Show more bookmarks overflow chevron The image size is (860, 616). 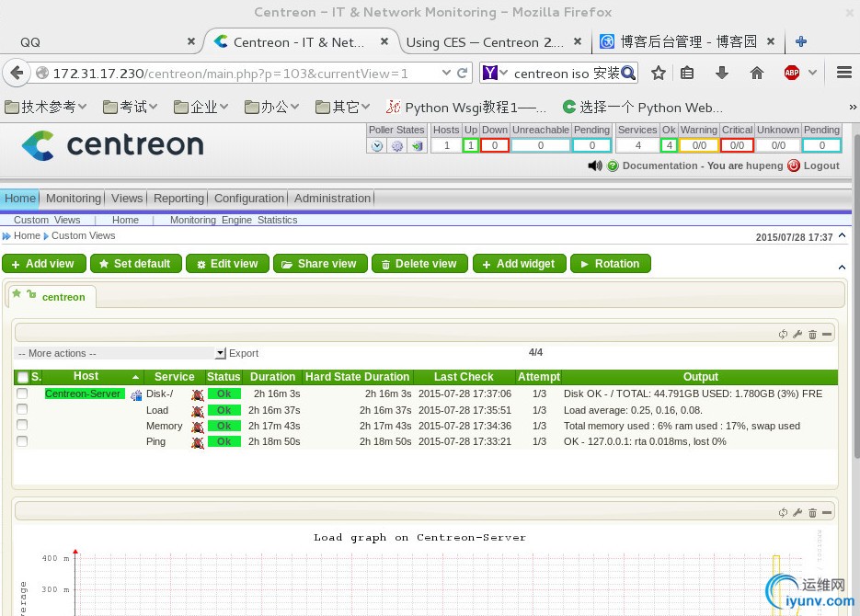(x=853, y=107)
